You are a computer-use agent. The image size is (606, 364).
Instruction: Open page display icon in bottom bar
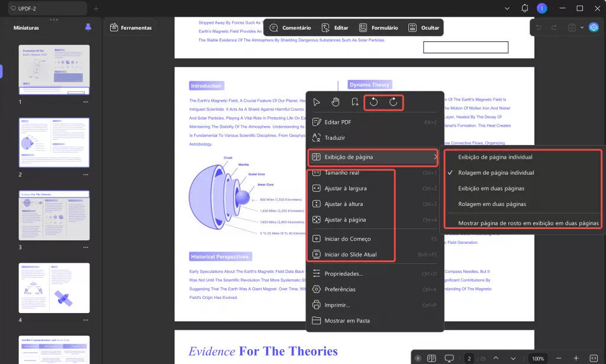click(431, 358)
